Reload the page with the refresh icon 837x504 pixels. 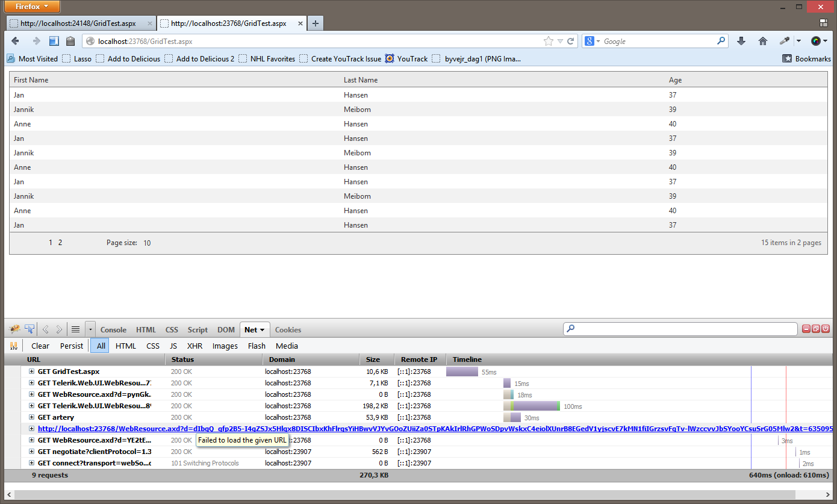pyautogui.click(x=570, y=41)
